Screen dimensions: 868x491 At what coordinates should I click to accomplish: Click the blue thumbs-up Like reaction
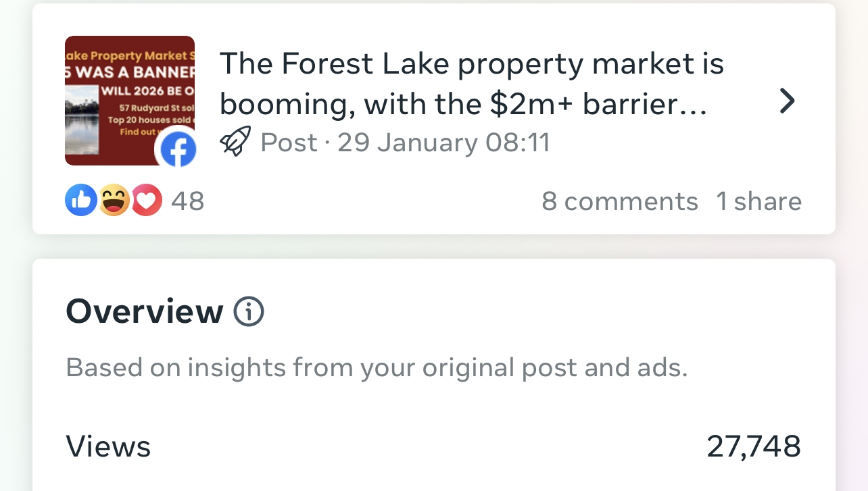pos(80,201)
